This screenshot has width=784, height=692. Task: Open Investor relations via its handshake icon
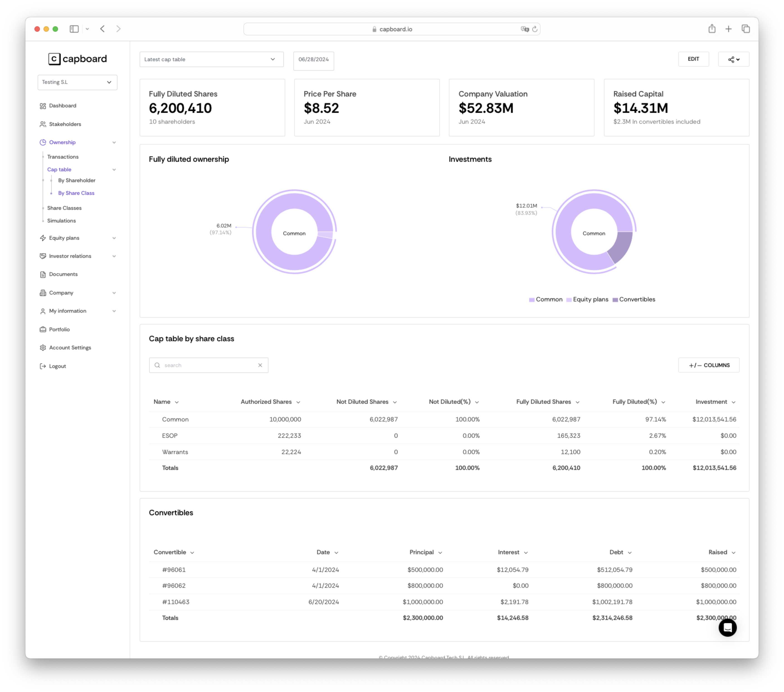(43, 256)
